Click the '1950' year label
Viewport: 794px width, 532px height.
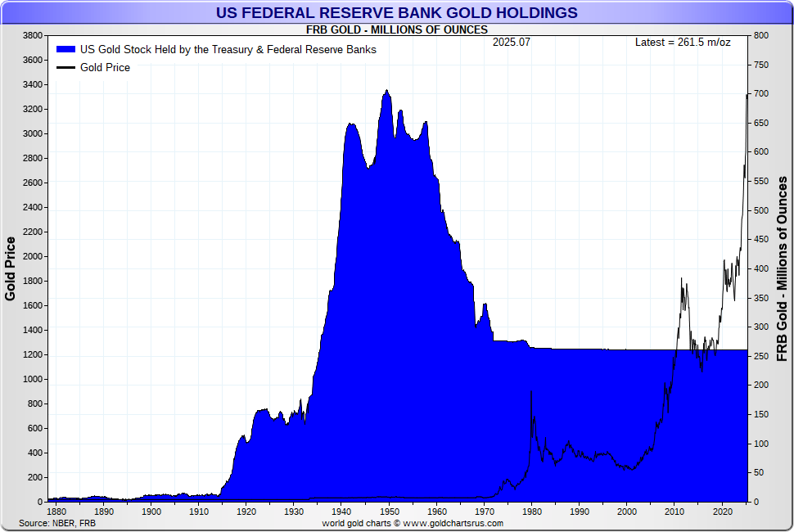(389, 512)
